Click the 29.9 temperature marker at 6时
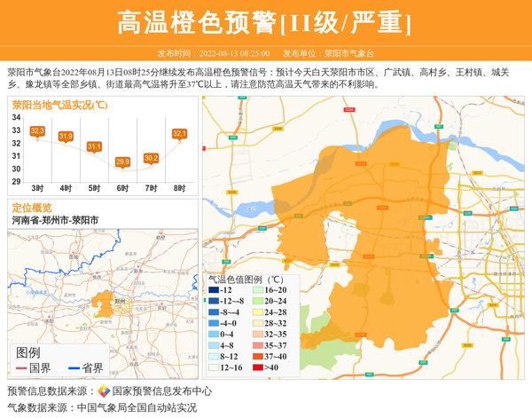The height and width of the screenshot is (418, 532). tap(122, 162)
